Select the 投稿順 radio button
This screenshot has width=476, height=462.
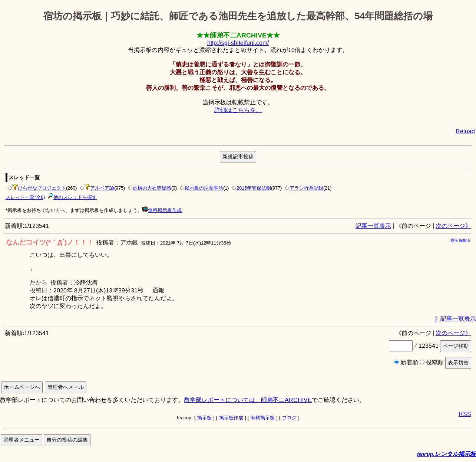pyautogui.click(x=422, y=362)
